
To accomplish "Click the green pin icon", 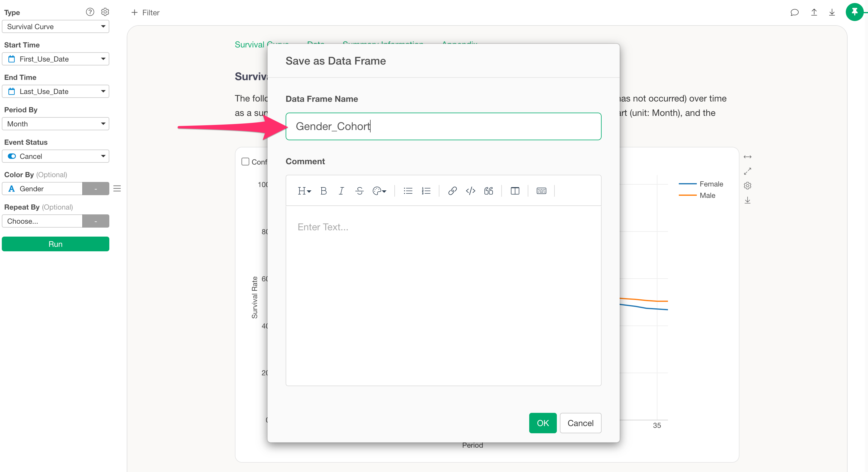I will pos(854,12).
